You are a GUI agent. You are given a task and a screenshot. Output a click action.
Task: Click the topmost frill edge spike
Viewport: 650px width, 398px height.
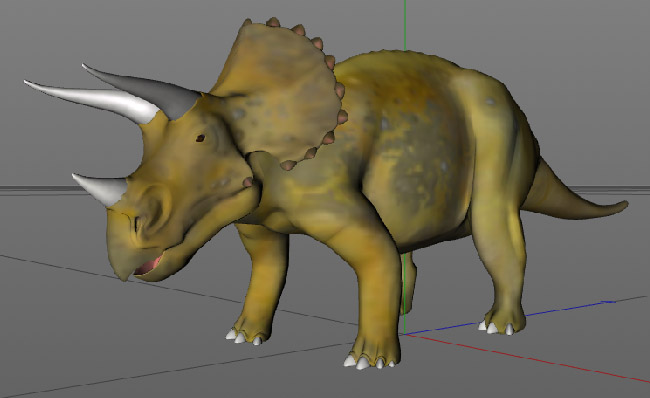pos(273,22)
